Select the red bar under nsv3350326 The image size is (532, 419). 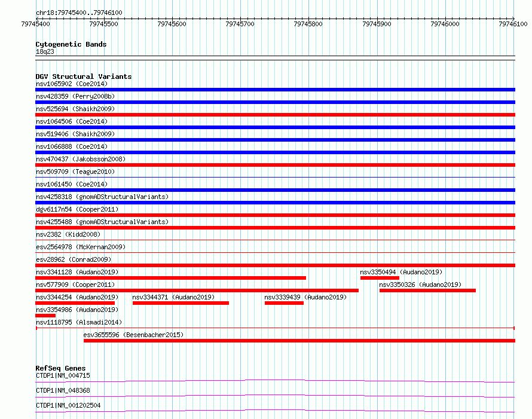(427, 290)
